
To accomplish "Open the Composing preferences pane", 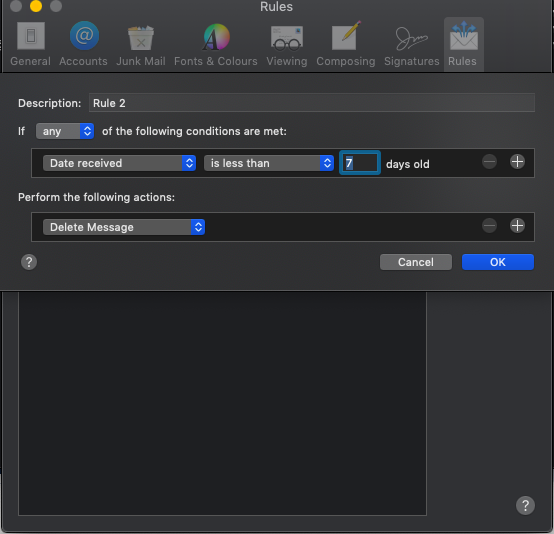I will pos(346,45).
